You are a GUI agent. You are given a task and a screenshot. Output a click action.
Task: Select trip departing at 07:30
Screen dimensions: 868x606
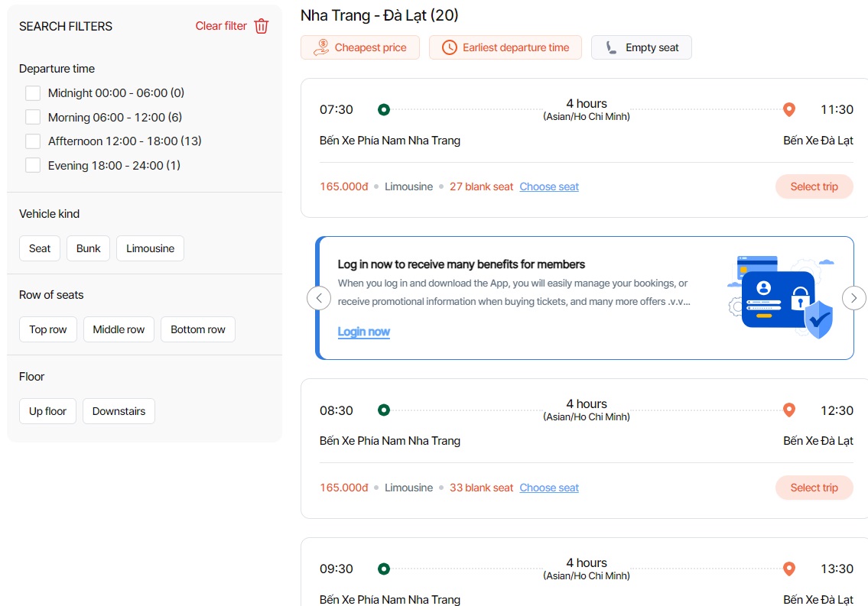814,186
